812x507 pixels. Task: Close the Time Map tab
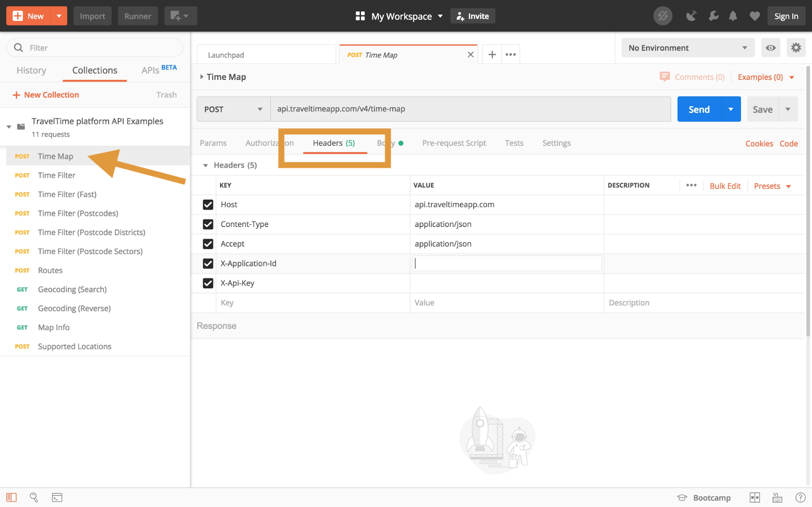(x=470, y=54)
